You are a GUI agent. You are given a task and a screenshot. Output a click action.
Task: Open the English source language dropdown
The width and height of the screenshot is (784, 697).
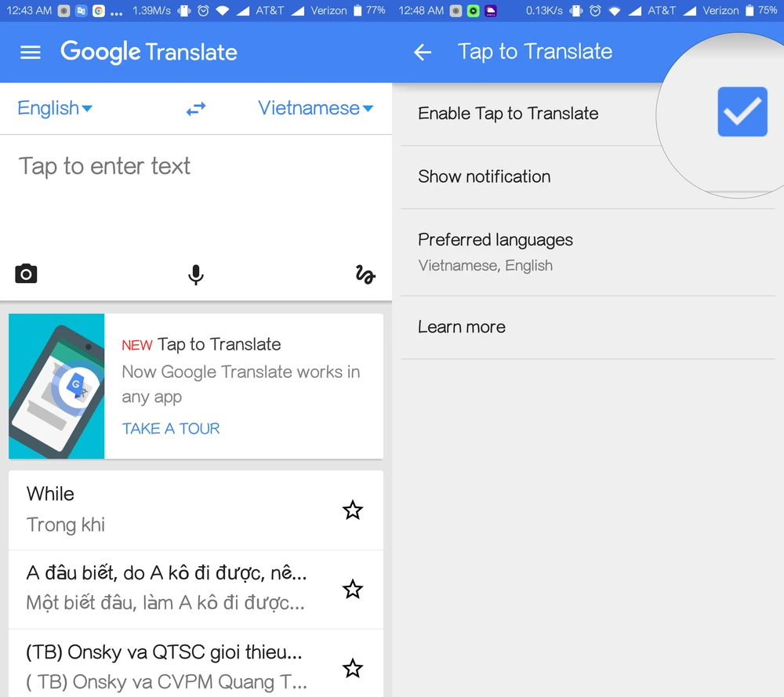pyautogui.click(x=55, y=108)
